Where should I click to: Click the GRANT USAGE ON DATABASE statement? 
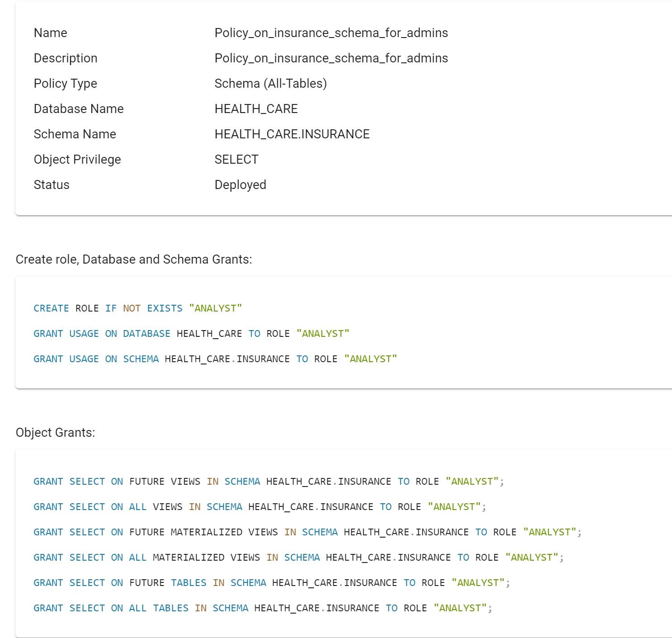click(192, 334)
